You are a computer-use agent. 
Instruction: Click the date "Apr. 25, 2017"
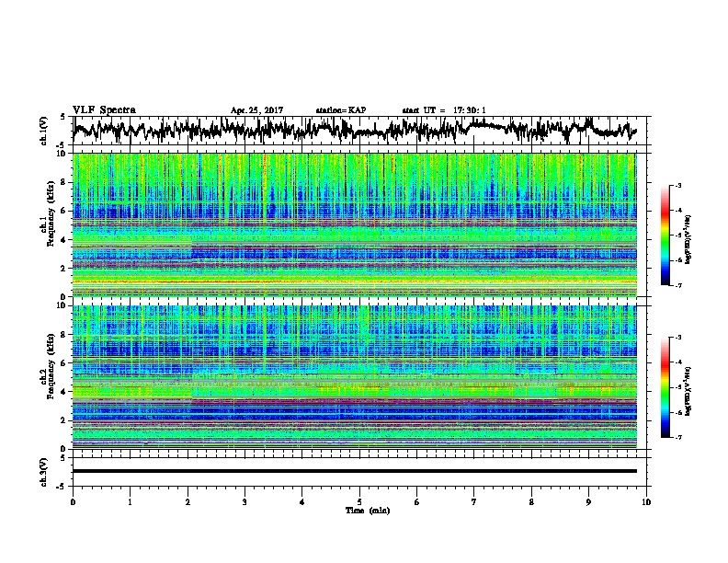[x=256, y=110]
